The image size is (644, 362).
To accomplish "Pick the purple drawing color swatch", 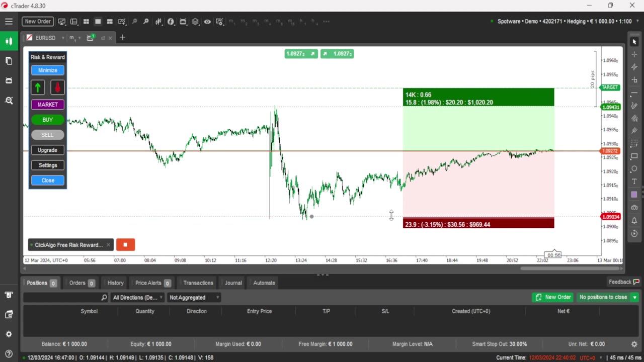I will [634, 195].
